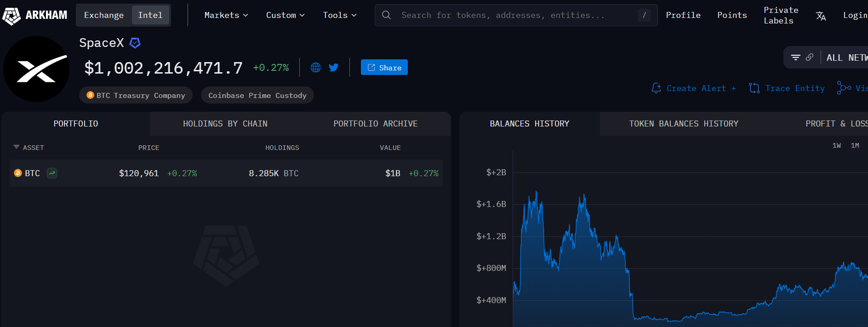Click the Coinbase Prime Custody tag
Viewport: 868px width, 327px height.
257,95
